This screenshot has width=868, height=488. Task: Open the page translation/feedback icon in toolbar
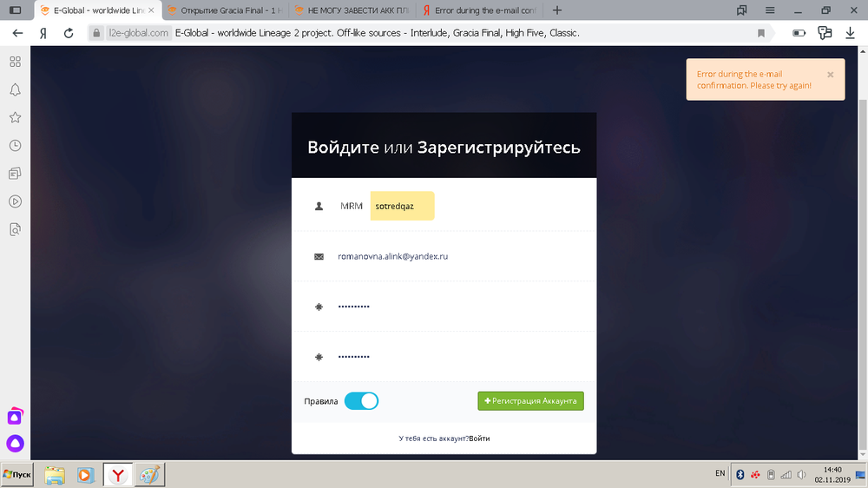pos(825,33)
